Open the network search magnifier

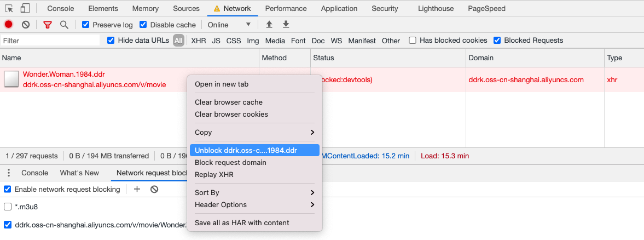tap(64, 25)
